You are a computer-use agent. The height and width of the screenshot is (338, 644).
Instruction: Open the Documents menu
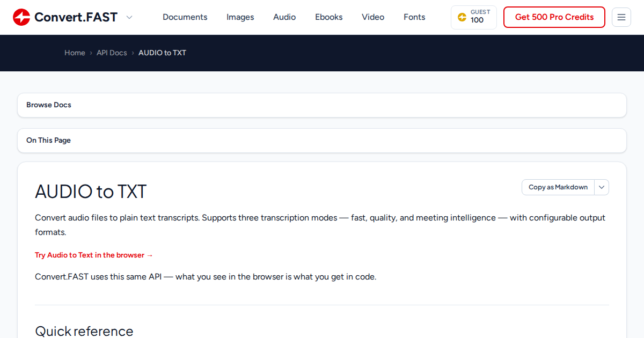coord(185,17)
